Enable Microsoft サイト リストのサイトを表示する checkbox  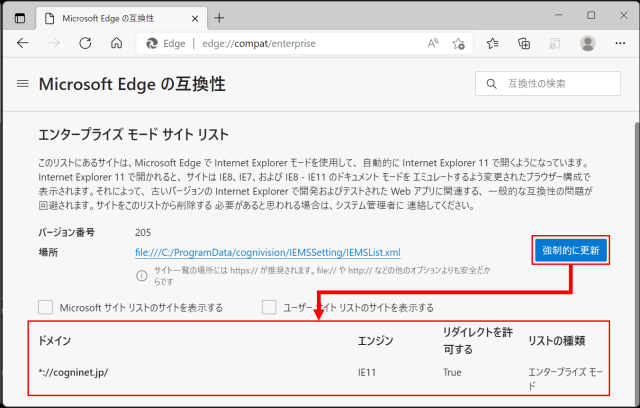pyautogui.click(x=45, y=307)
